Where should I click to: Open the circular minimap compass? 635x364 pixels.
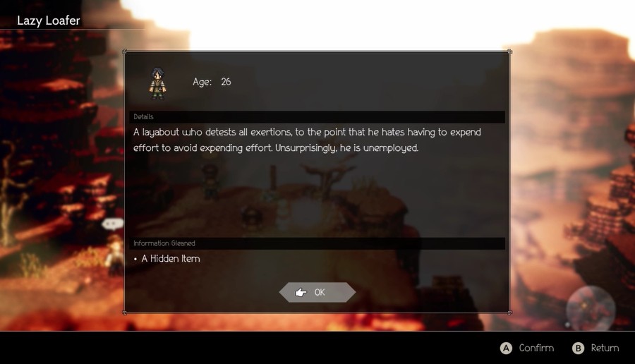pos(591,308)
